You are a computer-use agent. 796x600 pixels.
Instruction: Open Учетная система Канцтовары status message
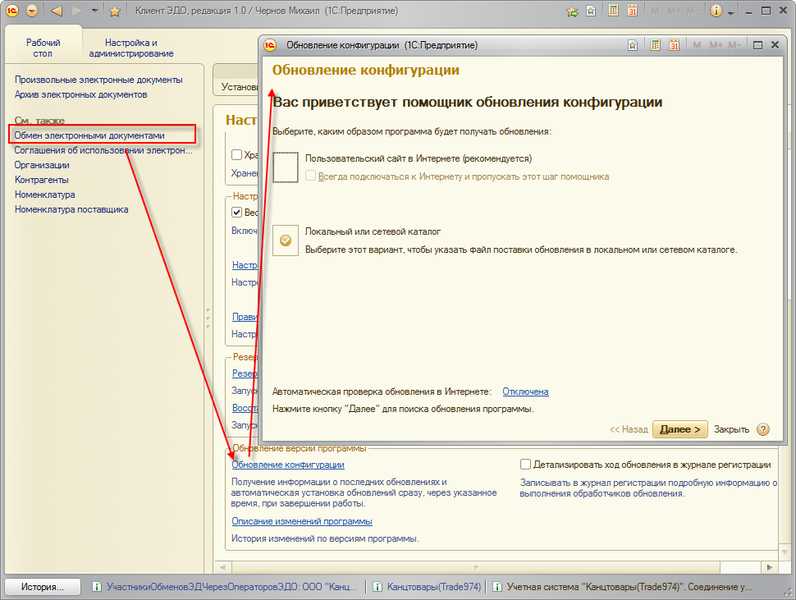[623, 587]
